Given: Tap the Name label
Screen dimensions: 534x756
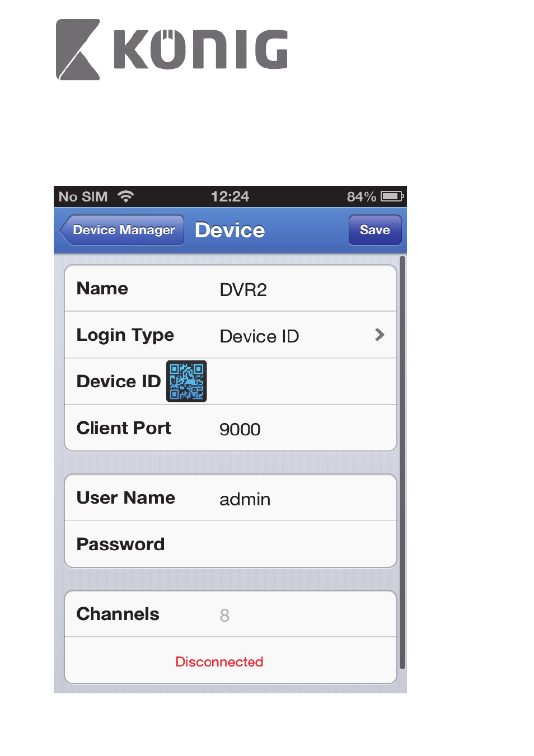Looking at the screenshot, I should (102, 288).
